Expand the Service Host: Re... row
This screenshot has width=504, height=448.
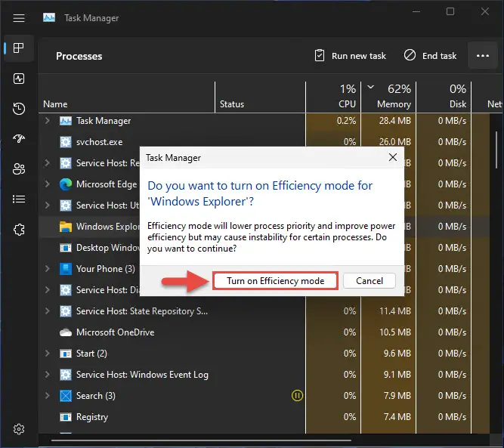pyautogui.click(x=48, y=163)
